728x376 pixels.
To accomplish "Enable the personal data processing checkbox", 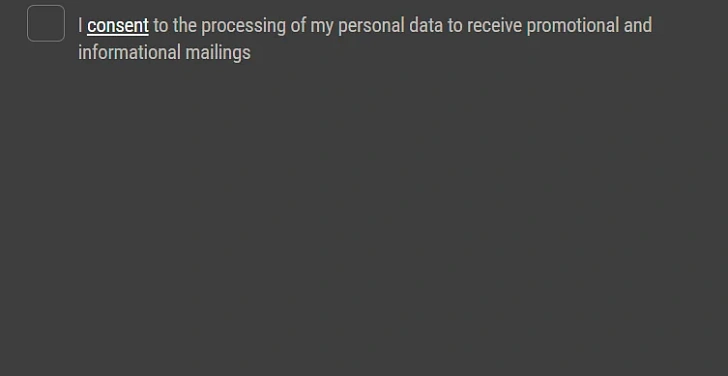I will point(46,24).
